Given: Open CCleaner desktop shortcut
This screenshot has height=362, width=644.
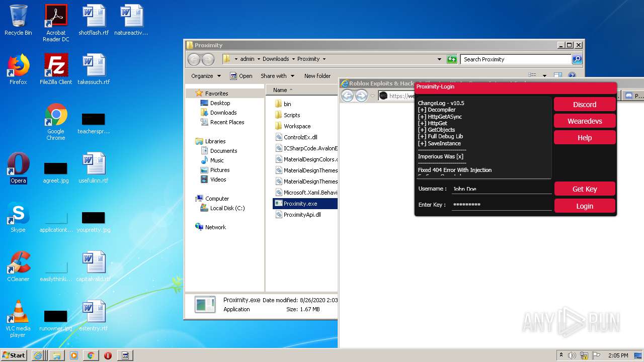Looking at the screenshot, I should point(18,266).
